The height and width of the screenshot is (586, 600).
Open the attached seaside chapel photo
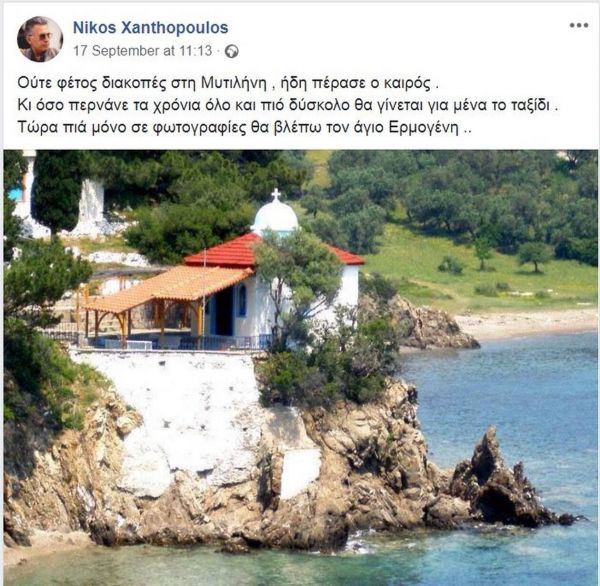300,367
